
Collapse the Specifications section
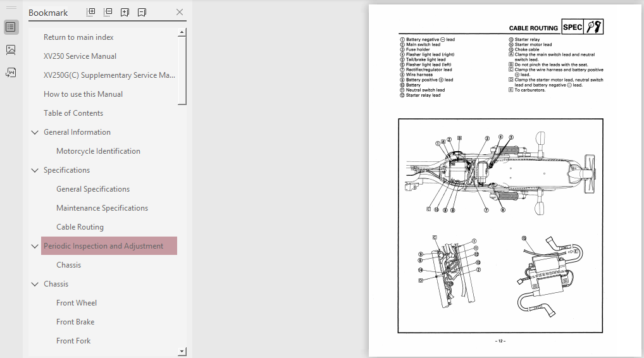click(35, 170)
